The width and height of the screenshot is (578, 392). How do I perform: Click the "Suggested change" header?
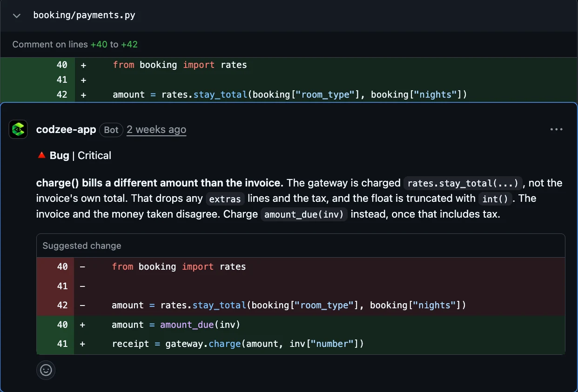point(82,246)
